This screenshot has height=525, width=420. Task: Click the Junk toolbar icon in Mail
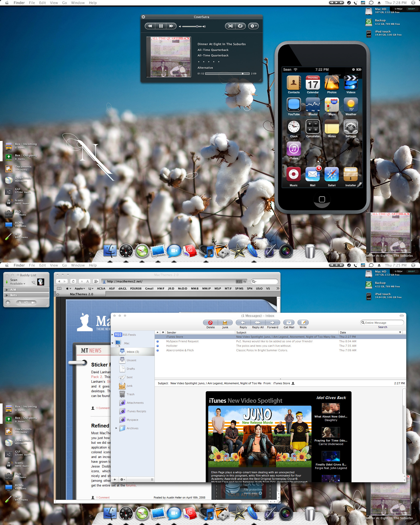coord(225,322)
